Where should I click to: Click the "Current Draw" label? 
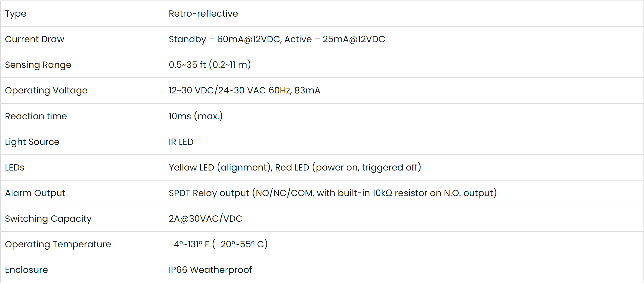[x=35, y=39]
